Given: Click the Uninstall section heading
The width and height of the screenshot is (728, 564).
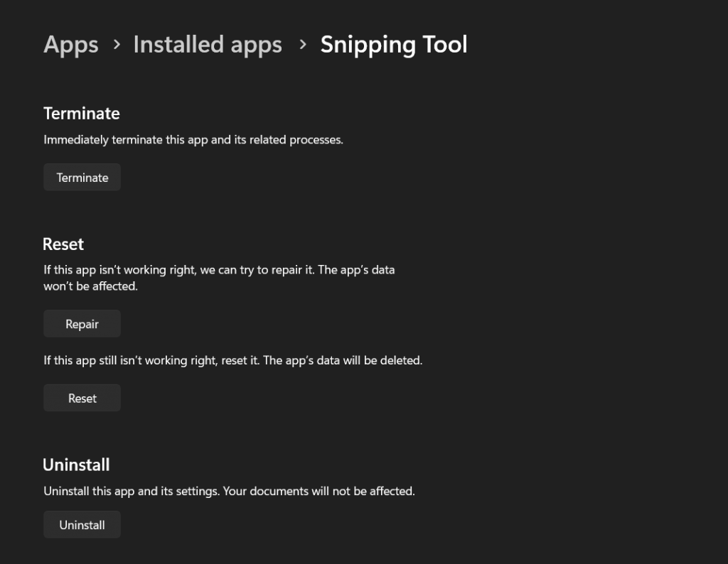Looking at the screenshot, I should [76, 465].
